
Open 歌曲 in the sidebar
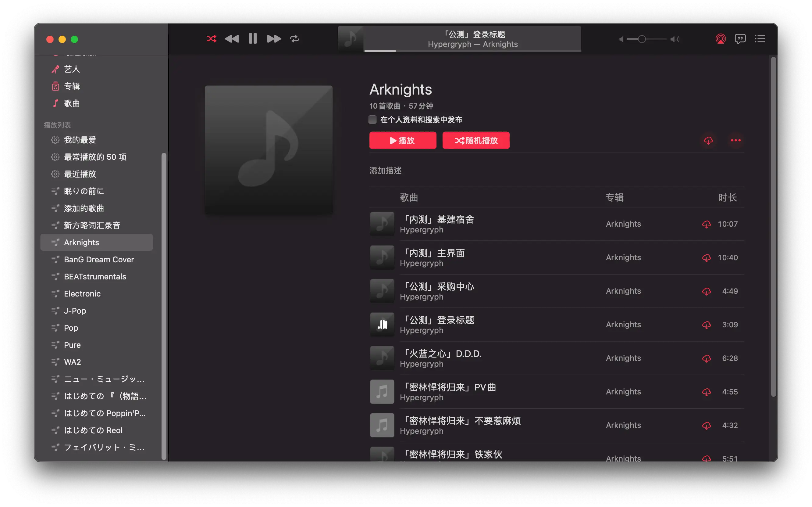coord(97,103)
